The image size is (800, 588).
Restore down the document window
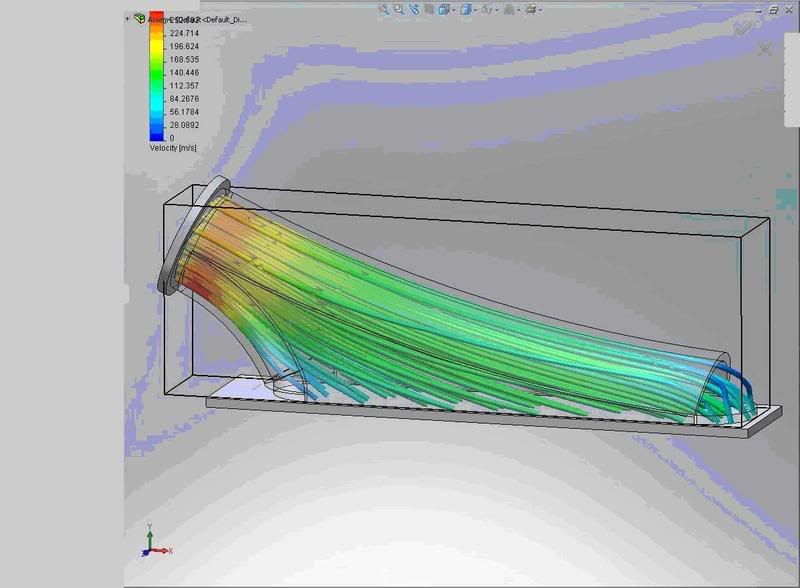point(773,10)
